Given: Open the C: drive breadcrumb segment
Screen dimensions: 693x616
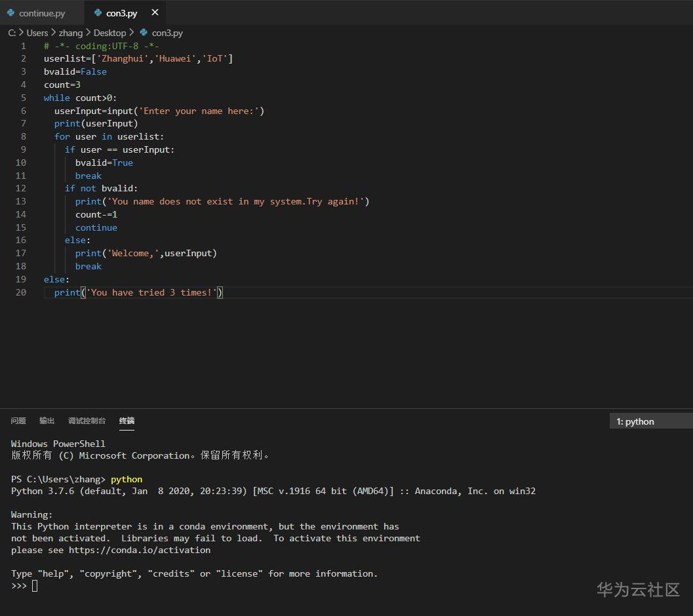Looking at the screenshot, I should (x=12, y=33).
